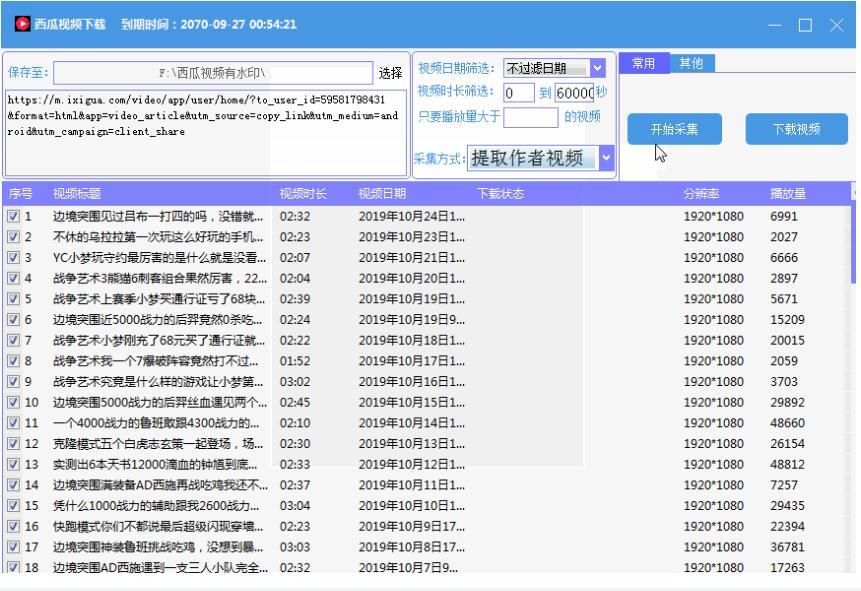Click the date 2019年10月9日17 in row 16
Screen dimensions: 861x591
411,527
